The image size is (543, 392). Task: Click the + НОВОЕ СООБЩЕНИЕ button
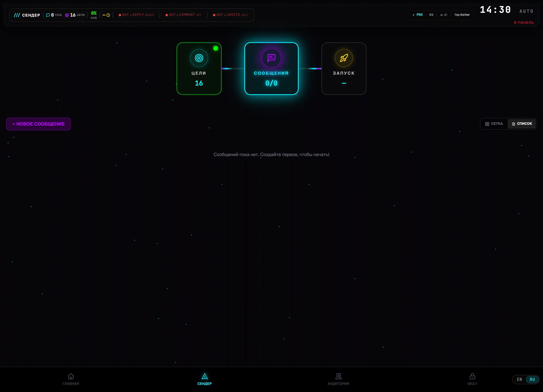pyautogui.click(x=38, y=124)
